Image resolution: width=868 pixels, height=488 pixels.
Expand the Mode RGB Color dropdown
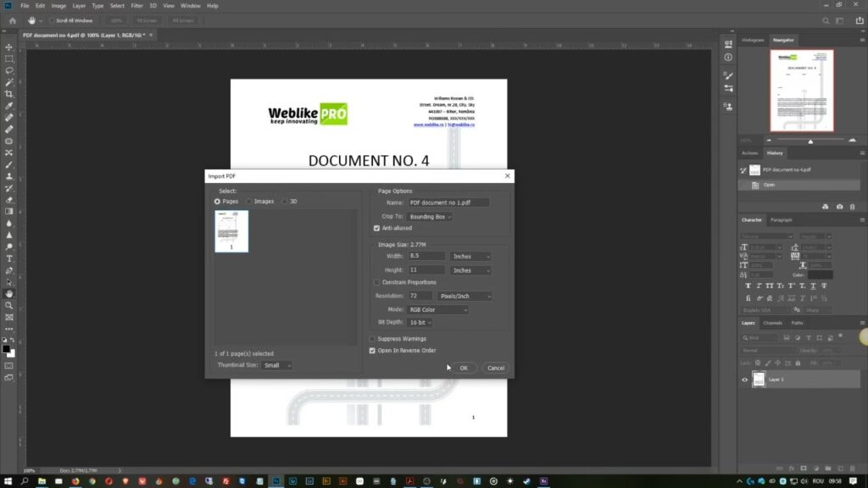[439, 309]
